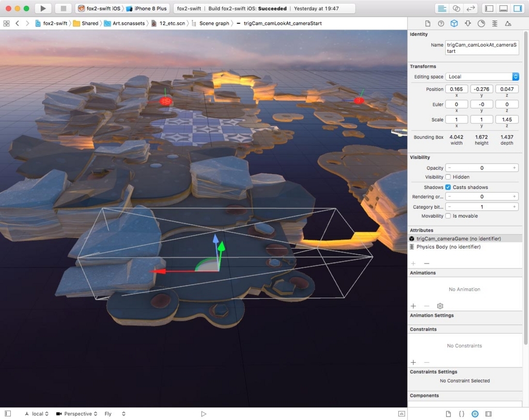
Task: Hide the Navigator panel
Action: click(489, 8)
